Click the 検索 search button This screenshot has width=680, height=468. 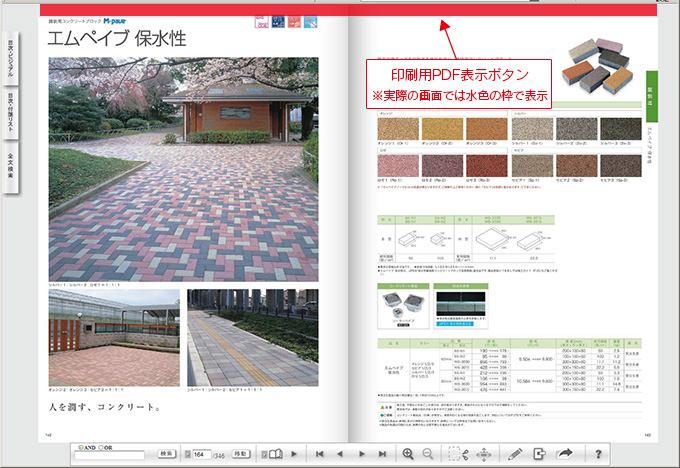coord(167,454)
